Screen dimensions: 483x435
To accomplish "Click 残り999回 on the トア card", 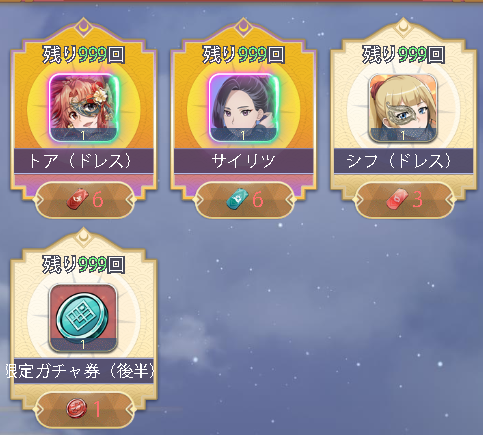I will click(x=84, y=54).
